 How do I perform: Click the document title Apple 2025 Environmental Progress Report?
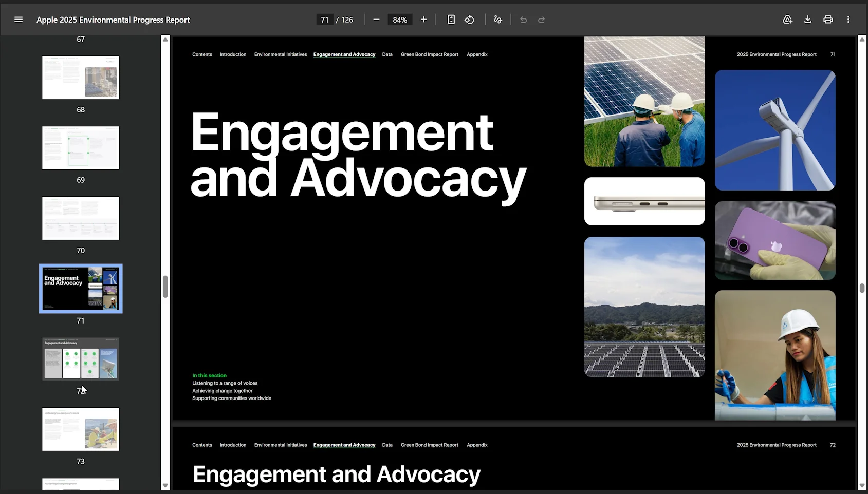pyautogui.click(x=113, y=20)
